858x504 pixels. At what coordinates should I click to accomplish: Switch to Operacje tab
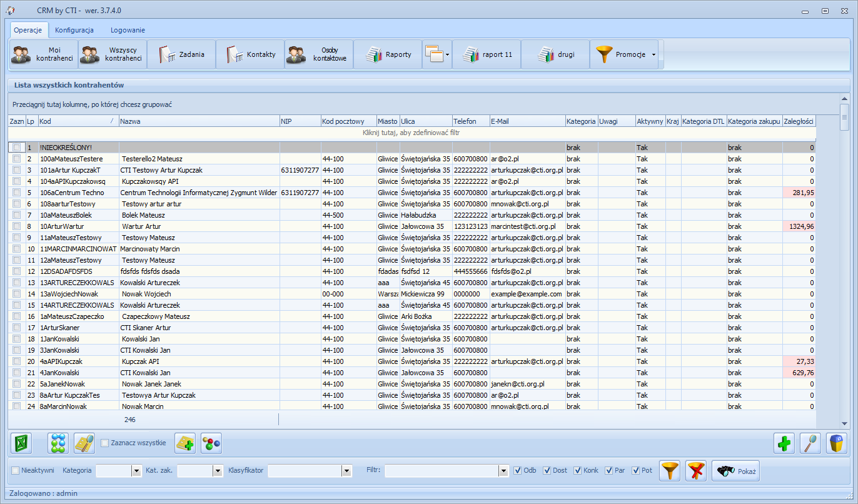28,30
